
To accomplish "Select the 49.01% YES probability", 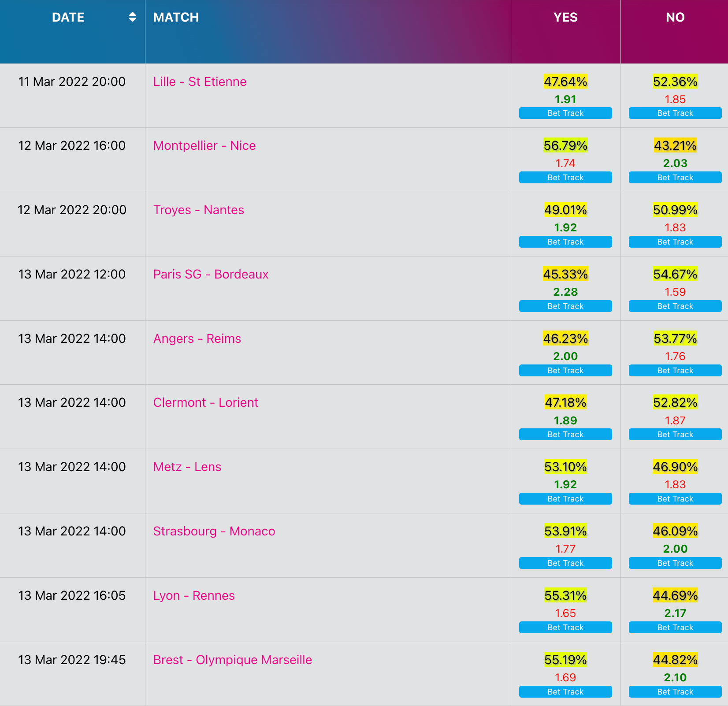I will tap(565, 210).
